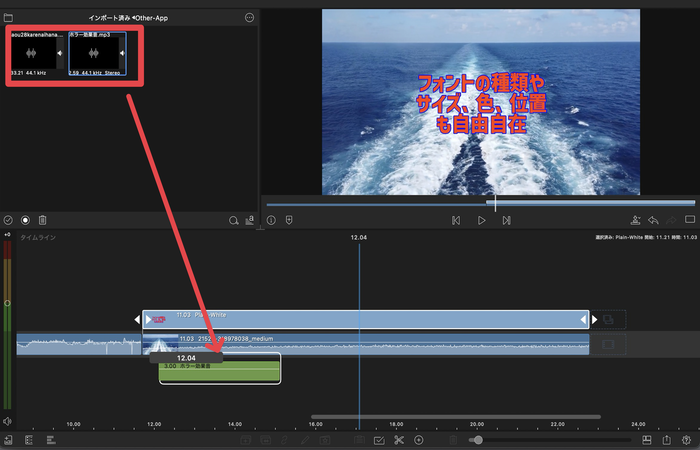Open the library sort options

[x=249, y=220]
